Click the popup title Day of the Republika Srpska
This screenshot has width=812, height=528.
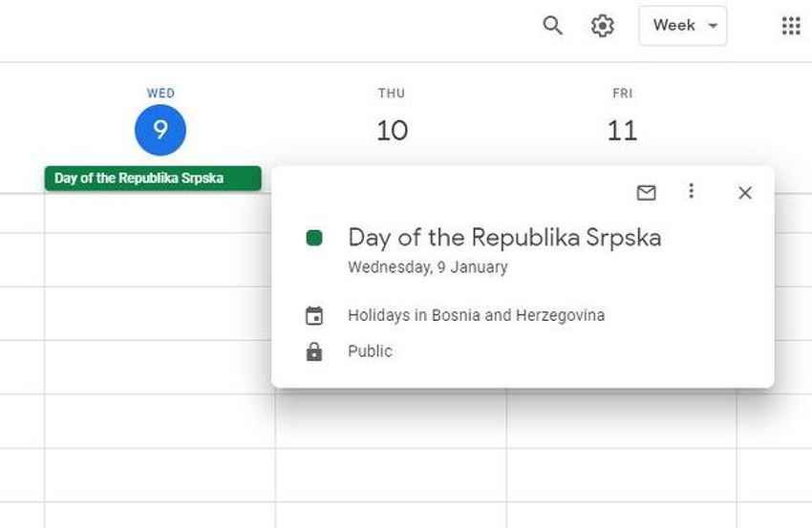point(504,238)
